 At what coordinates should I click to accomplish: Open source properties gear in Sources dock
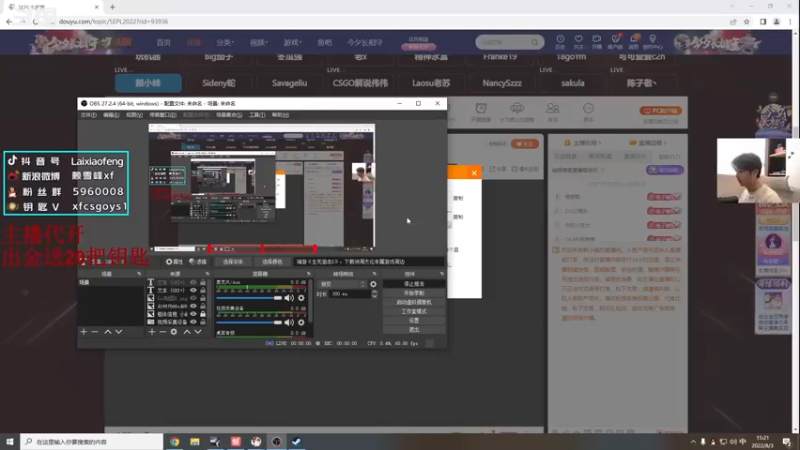(x=174, y=332)
